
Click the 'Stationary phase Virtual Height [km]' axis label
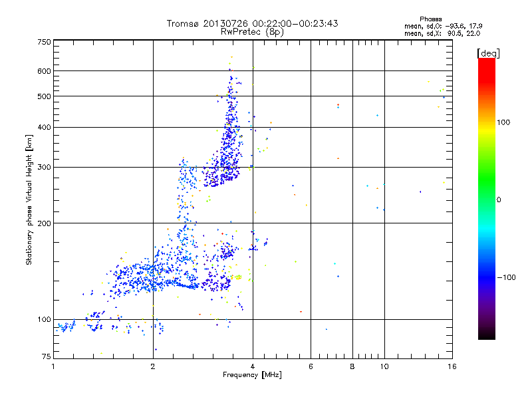pyautogui.click(x=29, y=200)
